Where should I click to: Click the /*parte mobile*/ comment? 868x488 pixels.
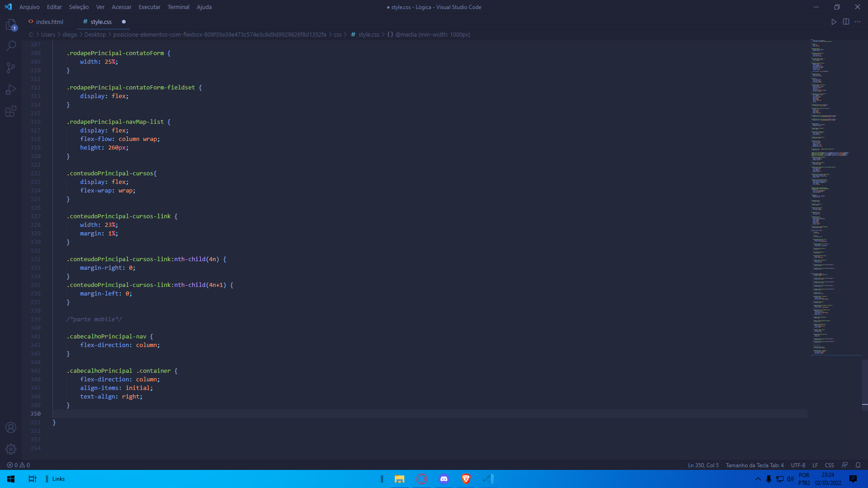pyautogui.click(x=94, y=319)
